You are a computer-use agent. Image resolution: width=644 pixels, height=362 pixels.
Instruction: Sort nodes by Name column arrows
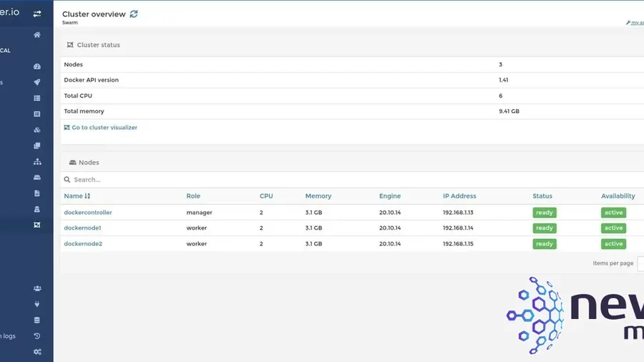[87, 196]
